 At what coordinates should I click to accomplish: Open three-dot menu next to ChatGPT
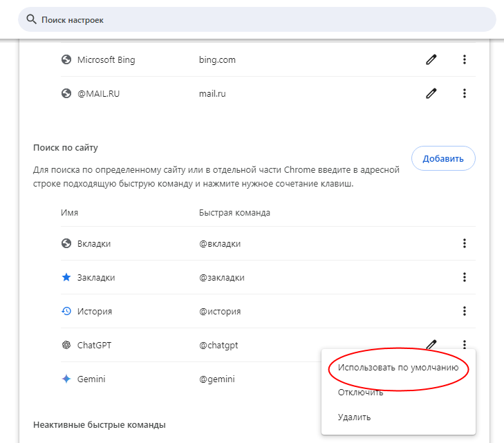(x=464, y=344)
